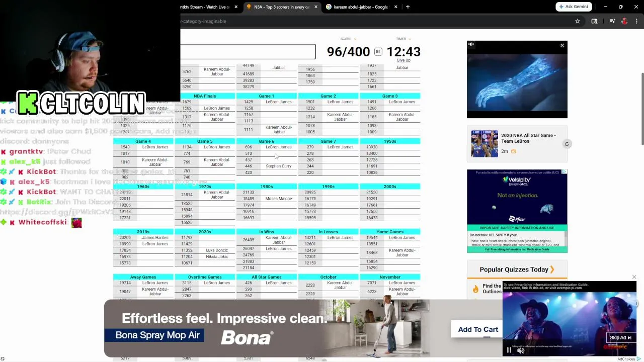Skip the floating video ad
644x362 pixels.
620,338
